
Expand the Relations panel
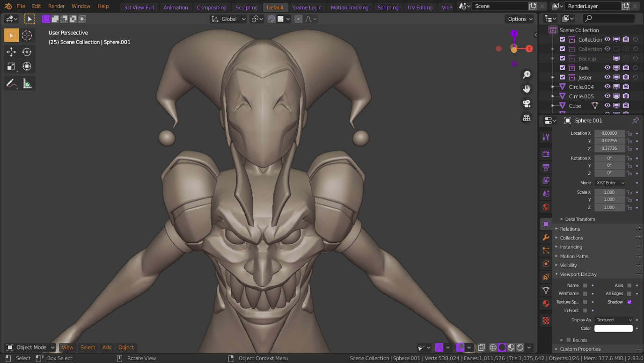tap(570, 229)
